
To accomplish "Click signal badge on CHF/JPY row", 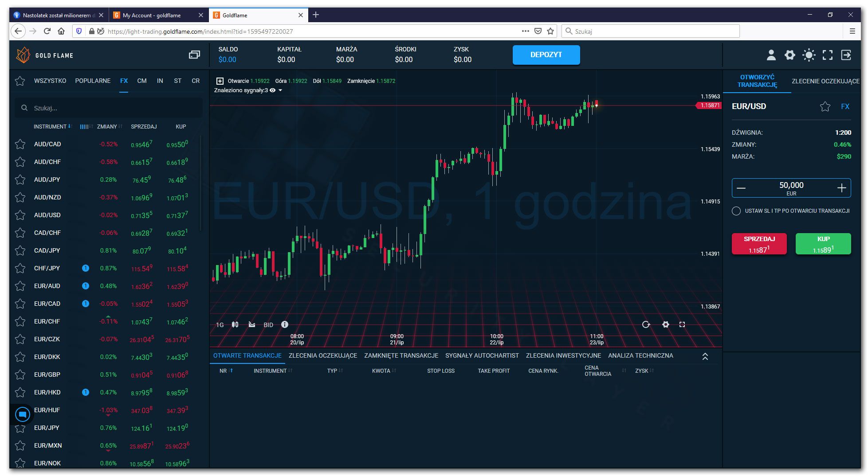I will pos(86,268).
